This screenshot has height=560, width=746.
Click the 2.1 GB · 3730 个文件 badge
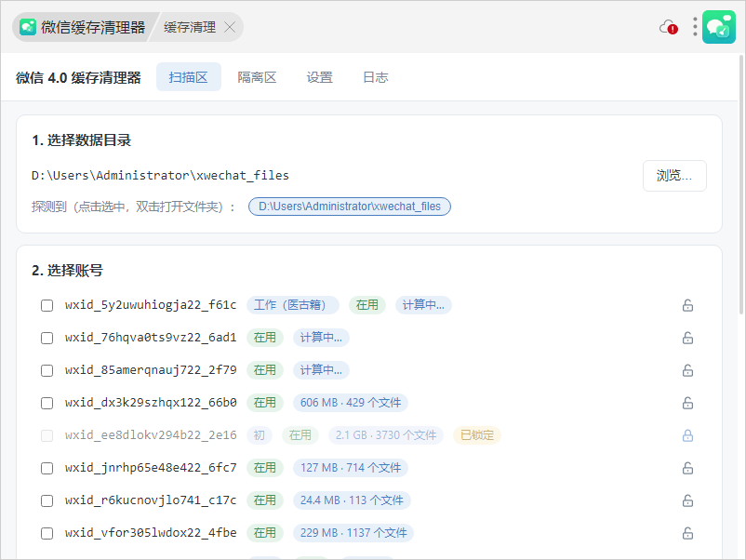[x=386, y=435]
